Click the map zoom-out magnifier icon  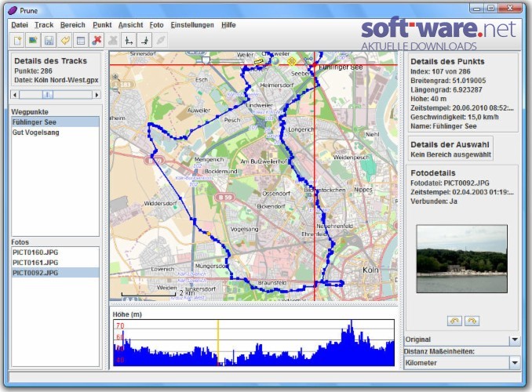pyautogui.click(x=115, y=89)
